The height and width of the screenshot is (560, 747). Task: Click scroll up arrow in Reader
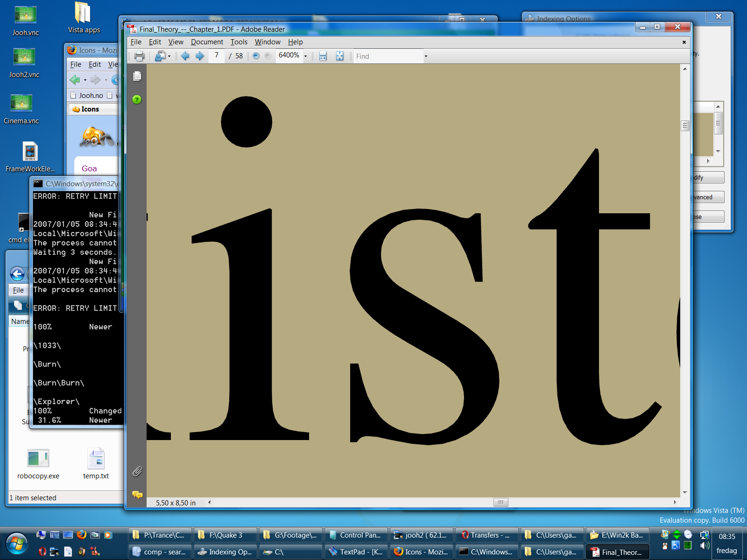685,69
